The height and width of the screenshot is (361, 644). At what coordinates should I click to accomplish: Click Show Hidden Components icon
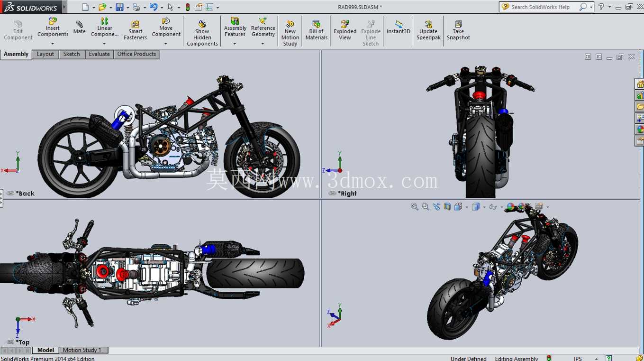[202, 24]
